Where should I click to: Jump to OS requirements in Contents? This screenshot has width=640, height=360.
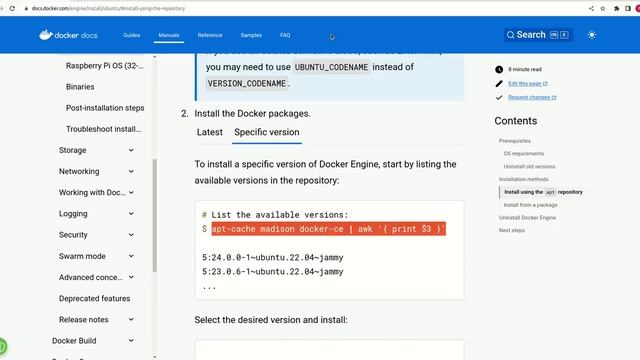tap(524, 153)
